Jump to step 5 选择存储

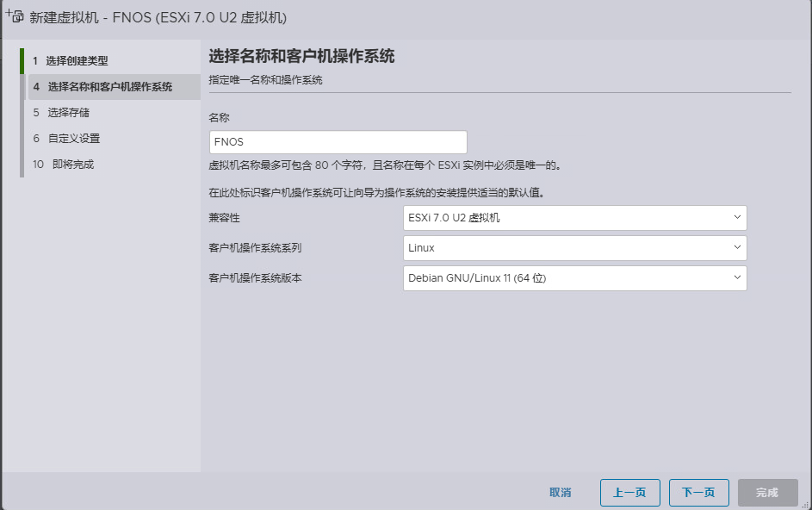click(x=68, y=113)
